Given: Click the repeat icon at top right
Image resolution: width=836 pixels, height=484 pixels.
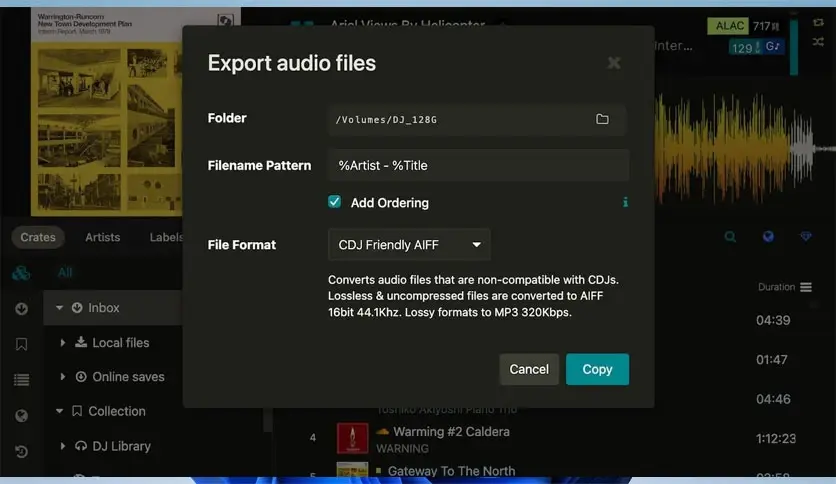Looking at the screenshot, I should tap(819, 23).
